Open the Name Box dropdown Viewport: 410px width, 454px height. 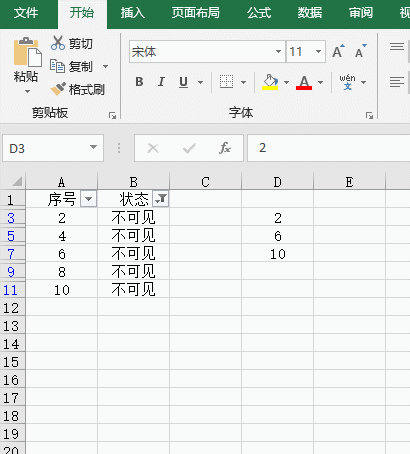tap(93, 147)
